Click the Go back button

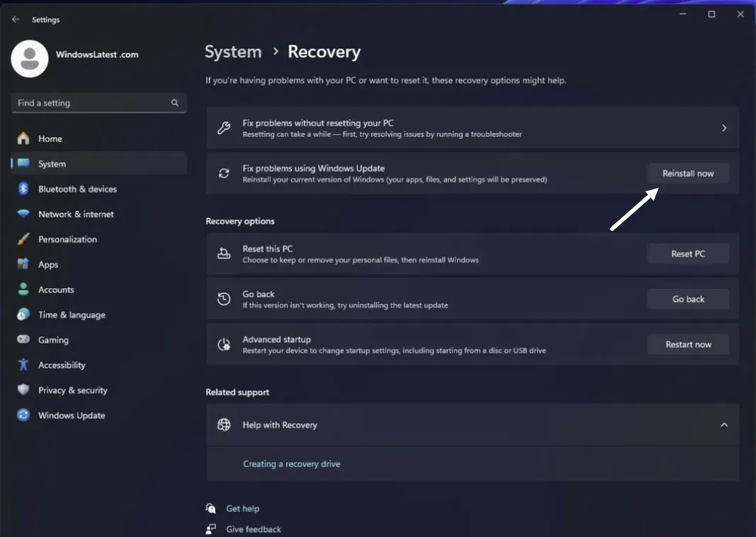688,299
